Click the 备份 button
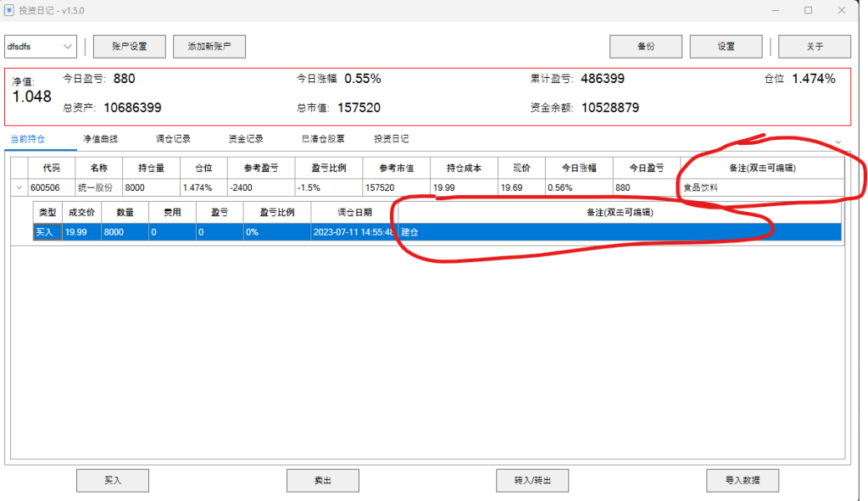The height and width of the screenshot is (501, 868). coord(646,47)
